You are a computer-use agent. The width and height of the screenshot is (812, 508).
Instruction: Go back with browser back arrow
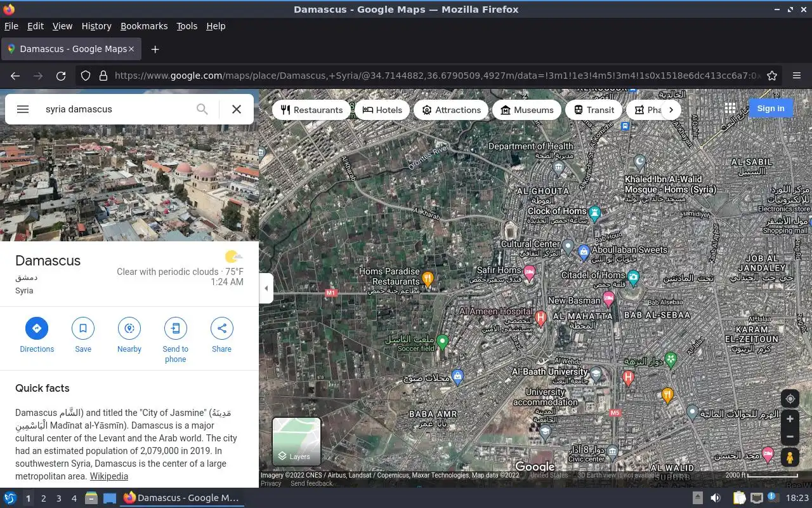[15, 76]
